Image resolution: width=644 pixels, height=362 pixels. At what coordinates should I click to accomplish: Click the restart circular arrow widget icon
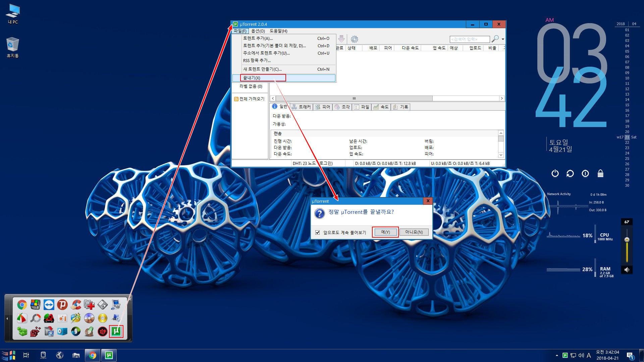(x=570, y=173)
